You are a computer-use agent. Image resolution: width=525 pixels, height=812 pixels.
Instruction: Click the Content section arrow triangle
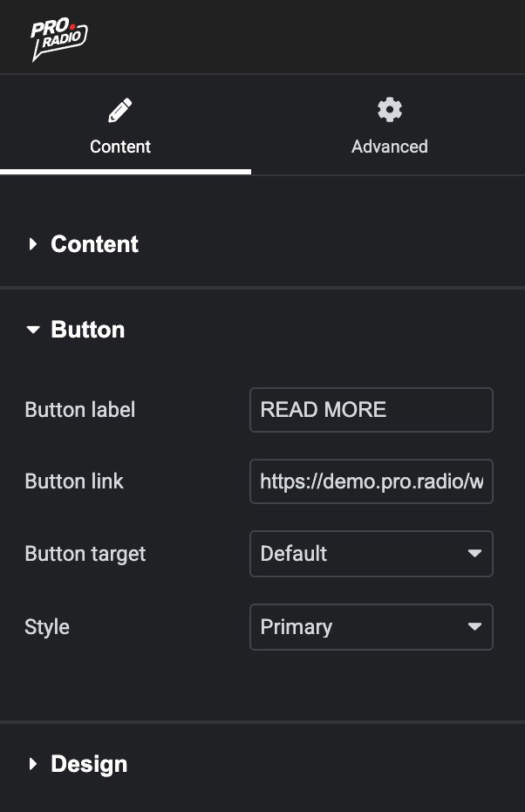pos(33,244)
